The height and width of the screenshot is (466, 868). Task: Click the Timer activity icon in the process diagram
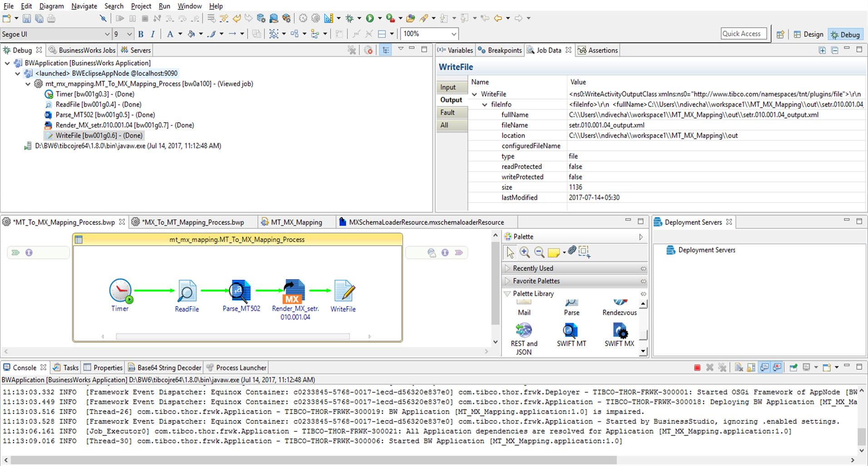pyautogui.click(x=121, y=290)
